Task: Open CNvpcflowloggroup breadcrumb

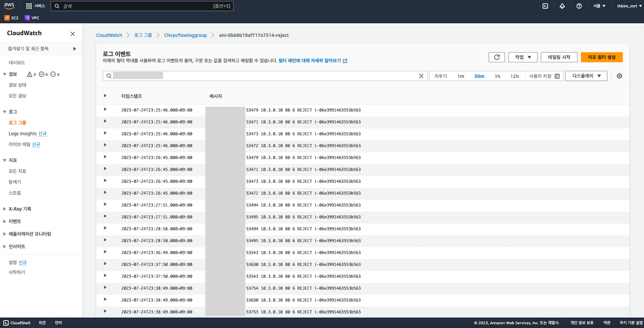Action: pos(185,35)
